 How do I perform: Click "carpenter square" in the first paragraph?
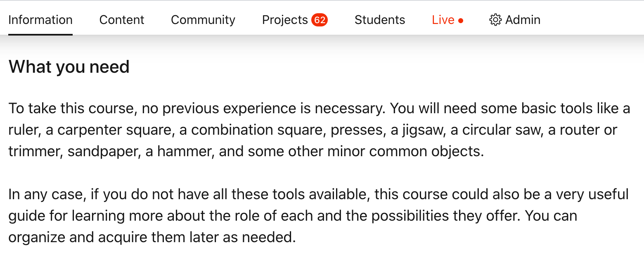114,130
